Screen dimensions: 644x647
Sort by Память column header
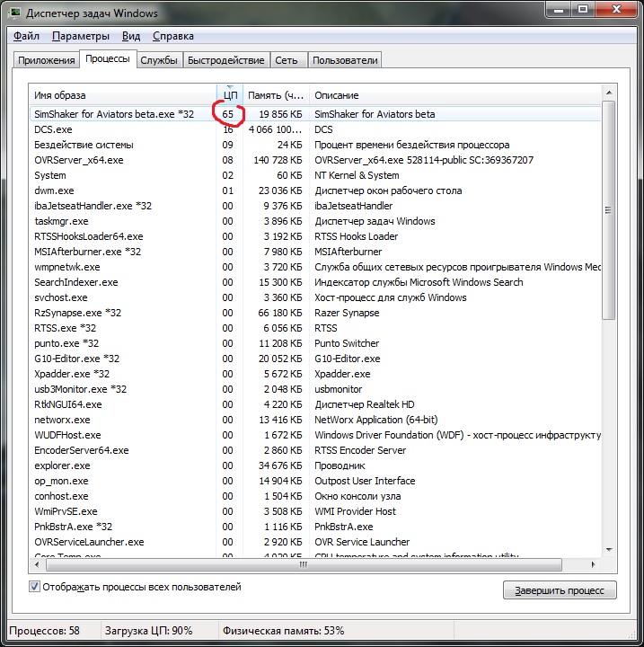pos(276,95)
